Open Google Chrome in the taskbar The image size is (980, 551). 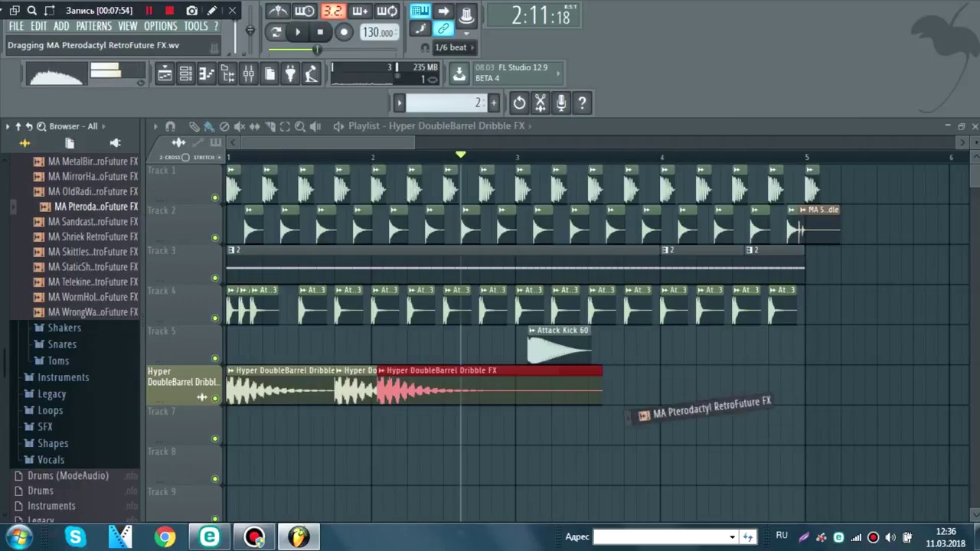pos(165,537)
